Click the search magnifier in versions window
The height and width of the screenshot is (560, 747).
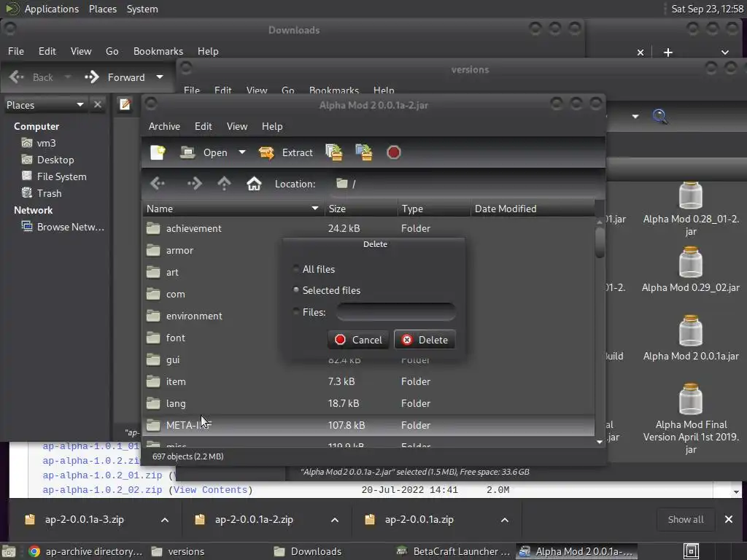[659, 116]
